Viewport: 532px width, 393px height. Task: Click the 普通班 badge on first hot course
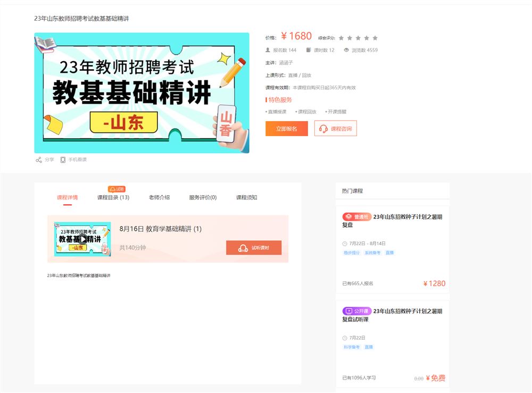point(356,216)
